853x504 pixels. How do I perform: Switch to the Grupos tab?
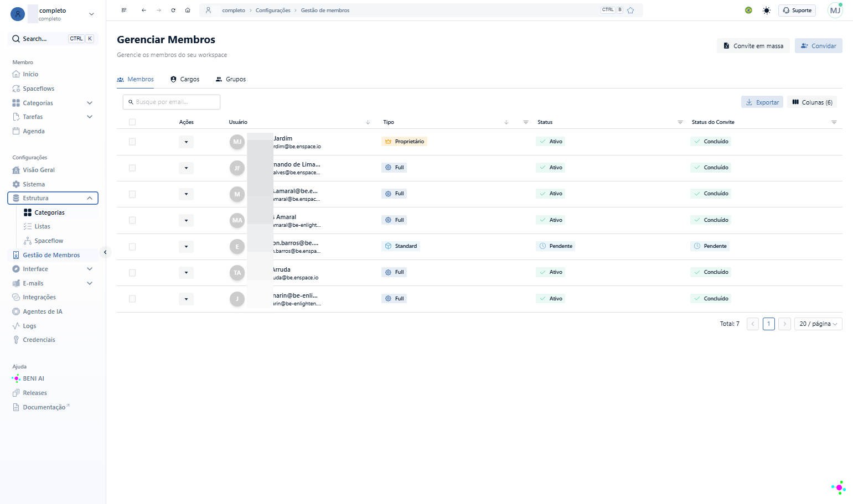231,79
